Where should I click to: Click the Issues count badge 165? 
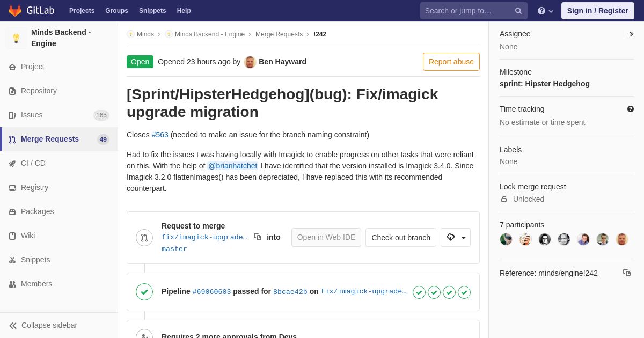(101, 115)
